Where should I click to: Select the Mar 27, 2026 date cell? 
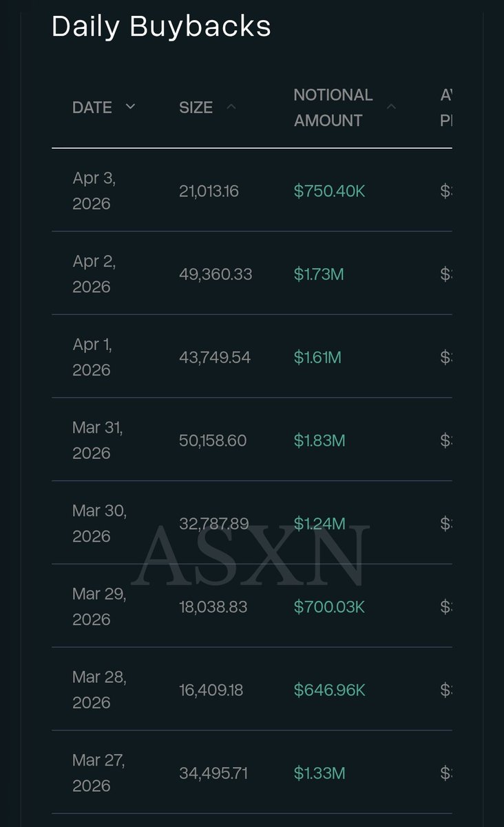click(x=98, y=773)
